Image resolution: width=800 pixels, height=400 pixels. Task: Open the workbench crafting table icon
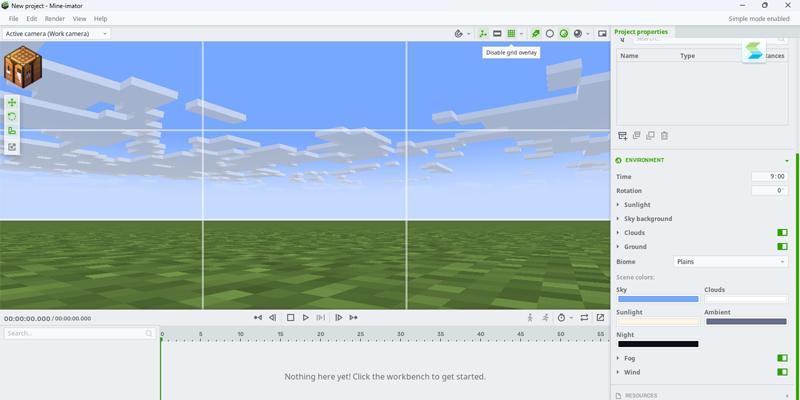click(22, 67)
